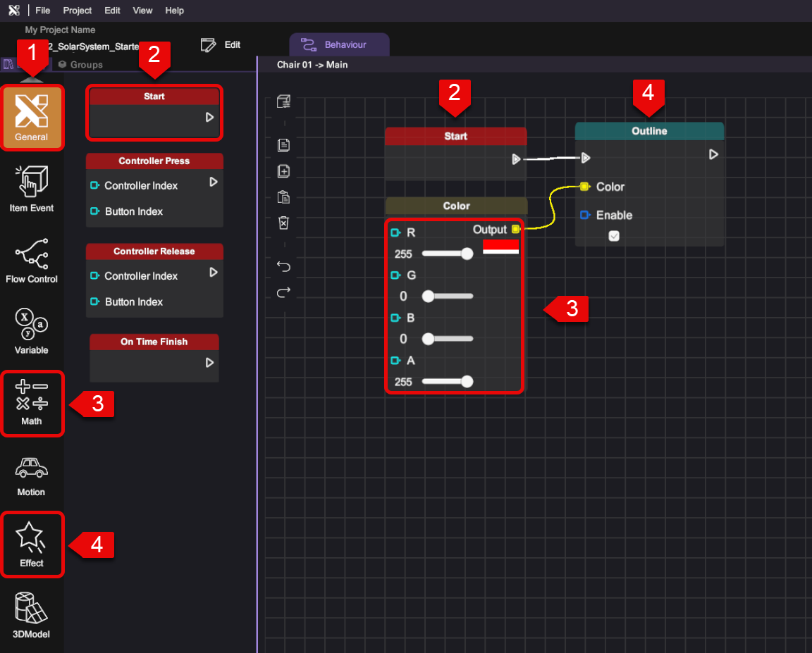
Task: Open the Project menu
Action: coord(77,11)
